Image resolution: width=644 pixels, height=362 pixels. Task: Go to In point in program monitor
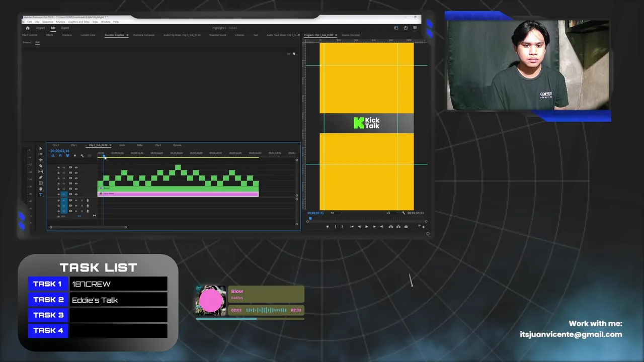pos(352,227)
